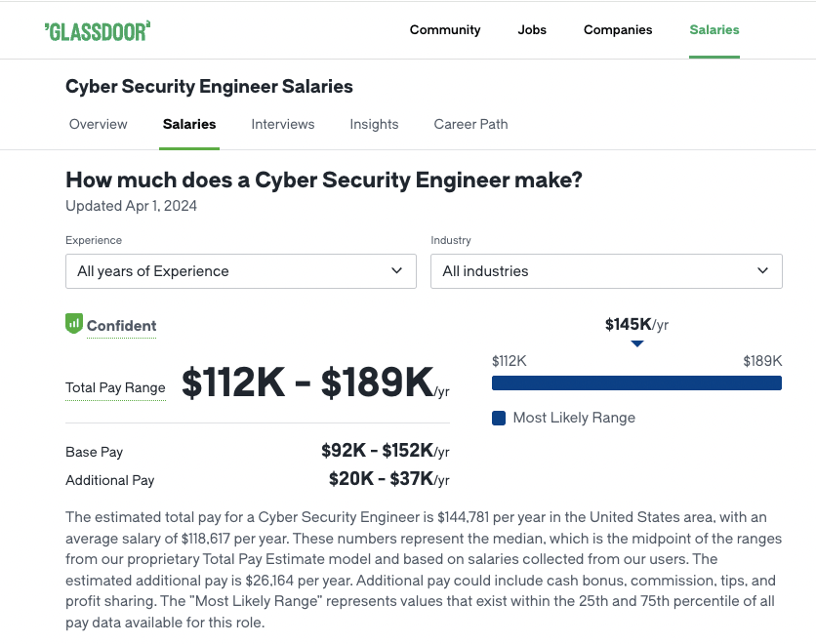
Task: Click the Most Likely Range legend square
Action: 499,419
